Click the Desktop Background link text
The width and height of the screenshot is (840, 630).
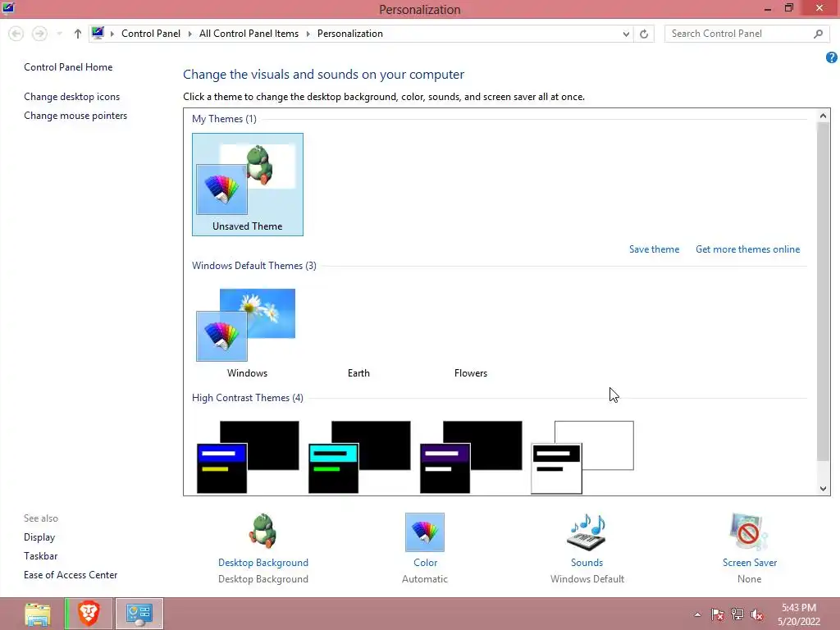coord(263,563)
